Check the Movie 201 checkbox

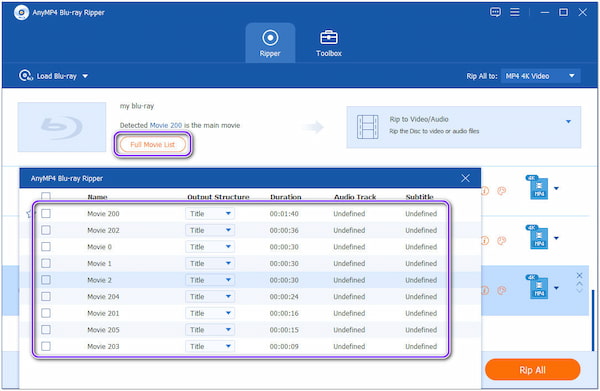(46, 313)
